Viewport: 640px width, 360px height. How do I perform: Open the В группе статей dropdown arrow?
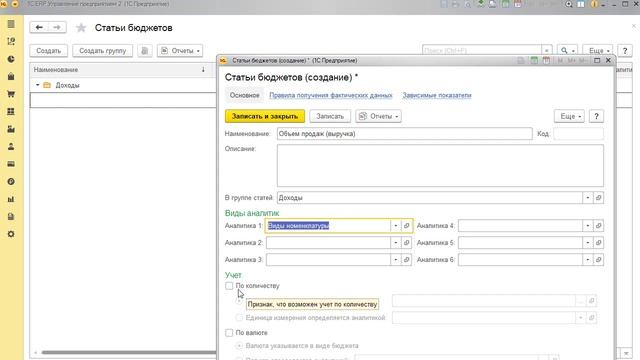pos(587,198)
